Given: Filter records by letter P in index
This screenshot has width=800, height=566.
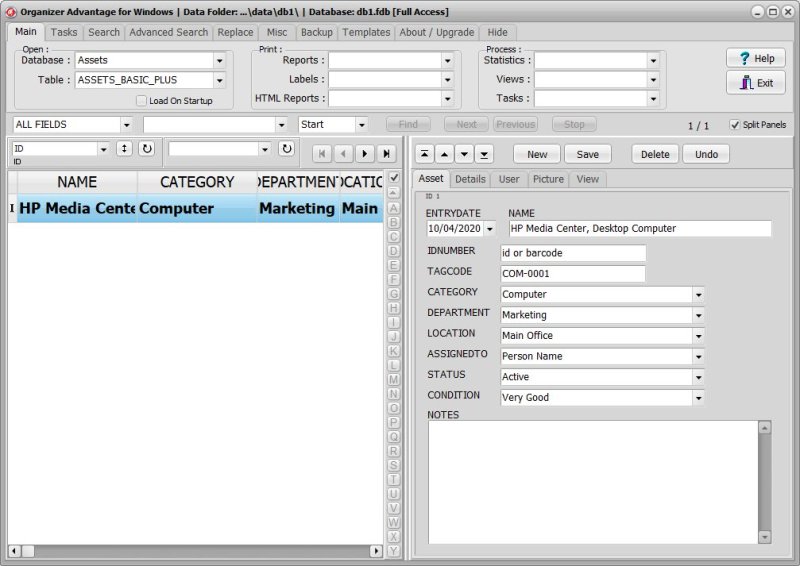Looking at the screenshot, I should point(393,423).
